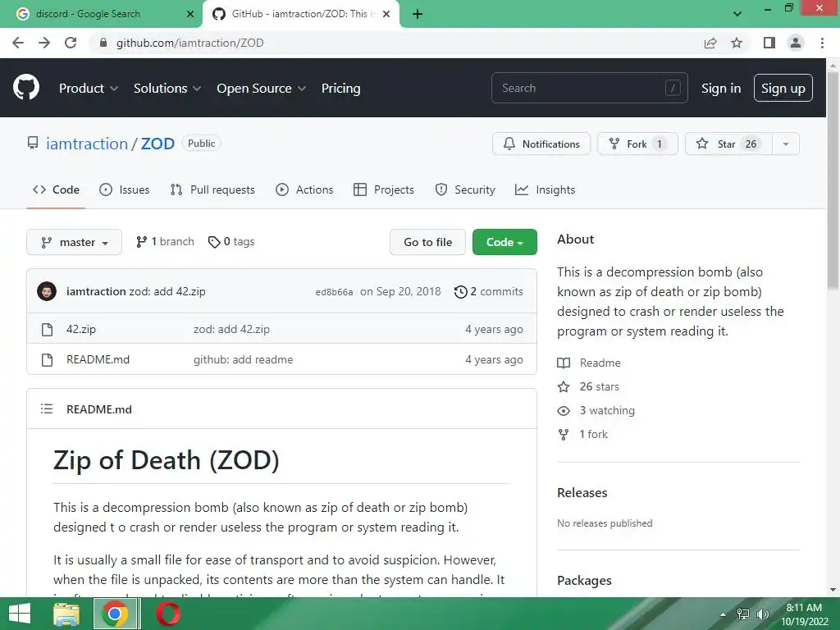View the site lock icon info
The height and width of the screenshot is (630, 840).
point(103,43)
